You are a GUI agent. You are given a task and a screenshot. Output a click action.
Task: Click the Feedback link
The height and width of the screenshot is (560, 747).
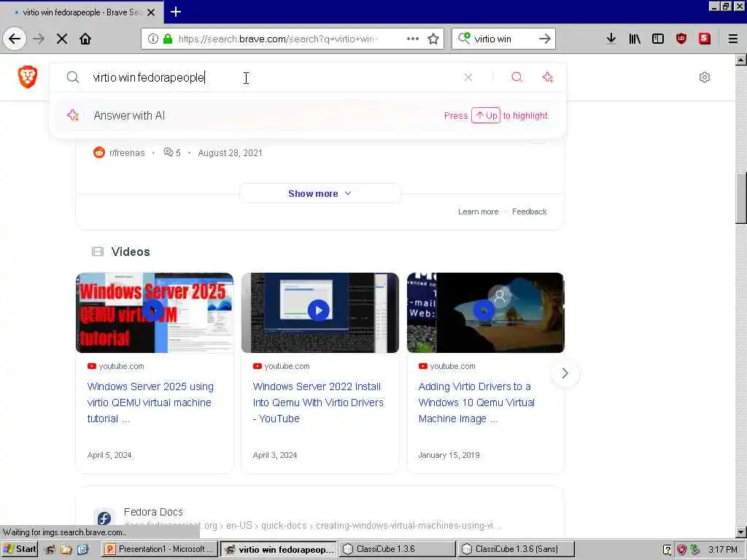[x=530, y=211]
